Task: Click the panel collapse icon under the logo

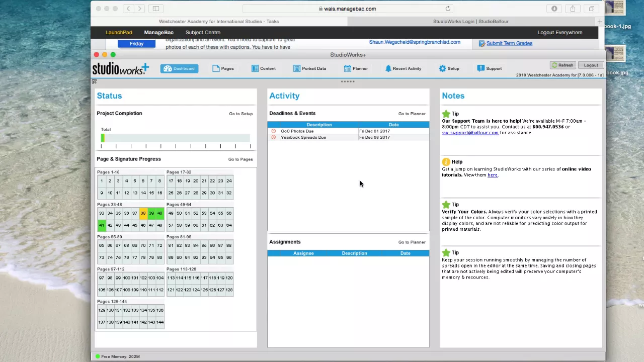Action: point(94,81)
